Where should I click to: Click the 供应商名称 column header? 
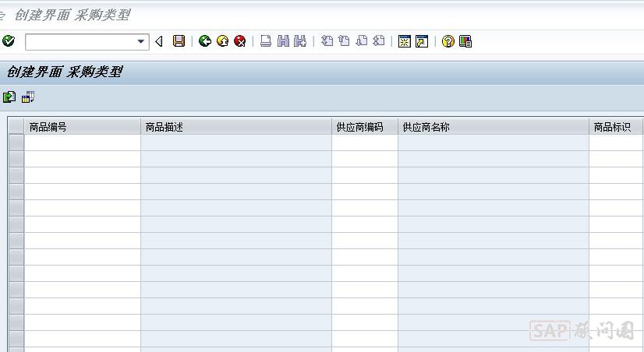pyautogui.click(x=493, y=127)
